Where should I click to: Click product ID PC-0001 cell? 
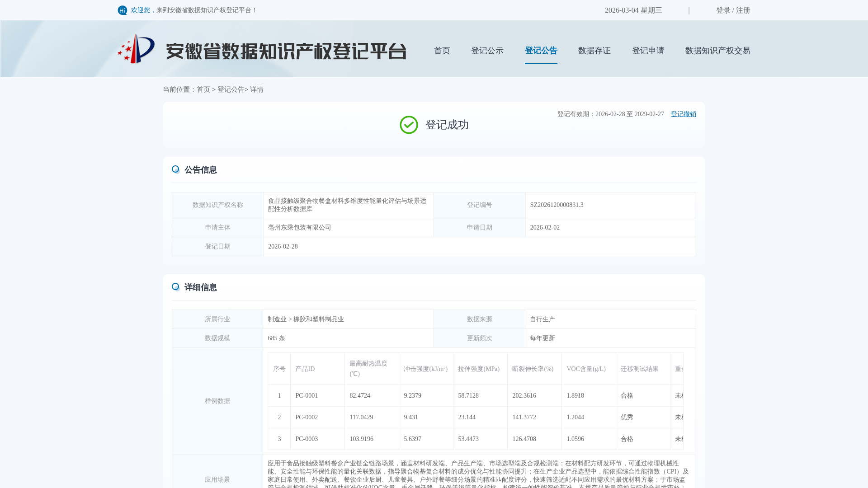point(317,396)
